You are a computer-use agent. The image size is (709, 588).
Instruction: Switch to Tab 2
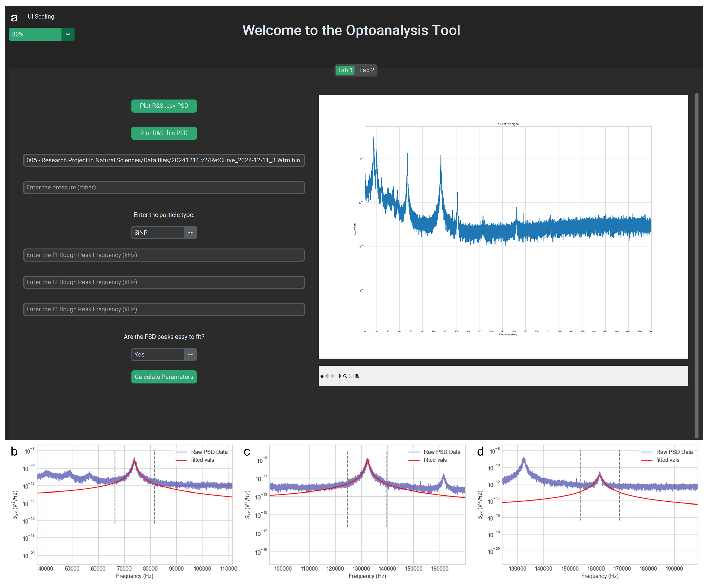tap(366, 70)
